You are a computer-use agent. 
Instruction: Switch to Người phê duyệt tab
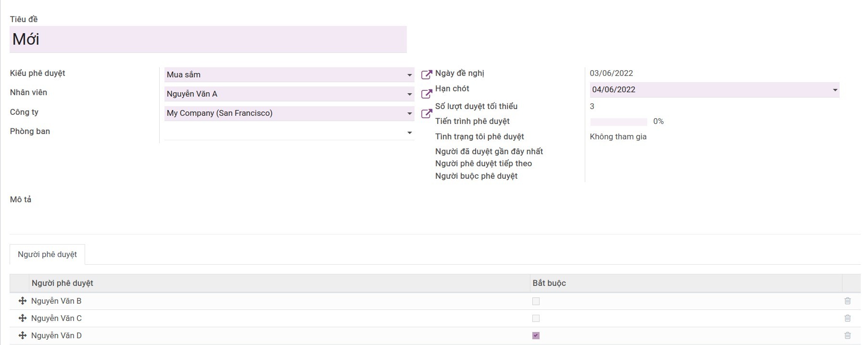47,254
